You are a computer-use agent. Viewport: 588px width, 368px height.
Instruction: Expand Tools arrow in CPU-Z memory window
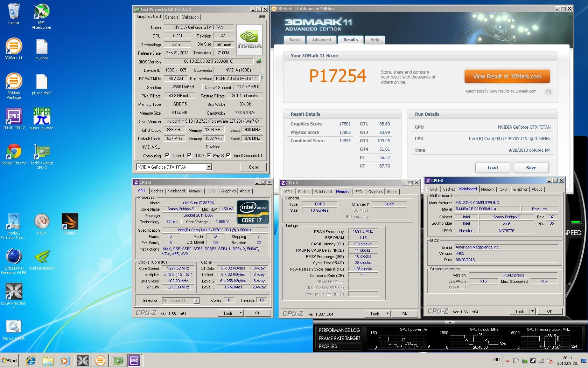point(387,314)
